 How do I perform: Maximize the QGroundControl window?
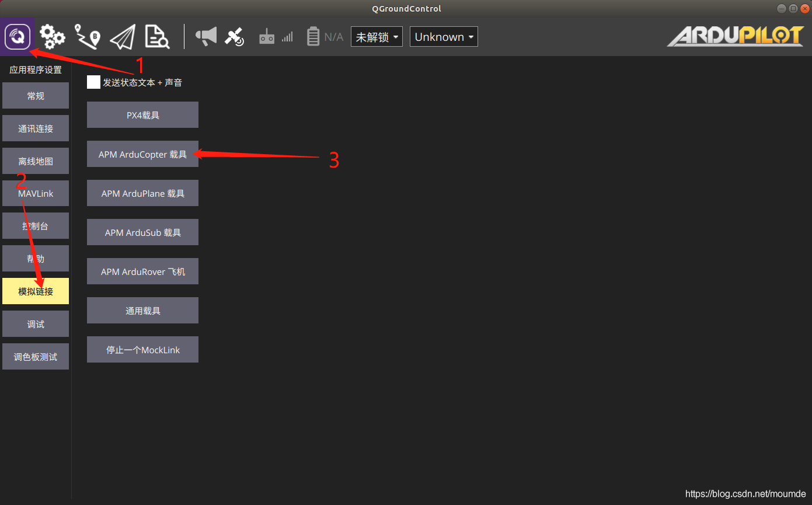(x=793, y=8)
